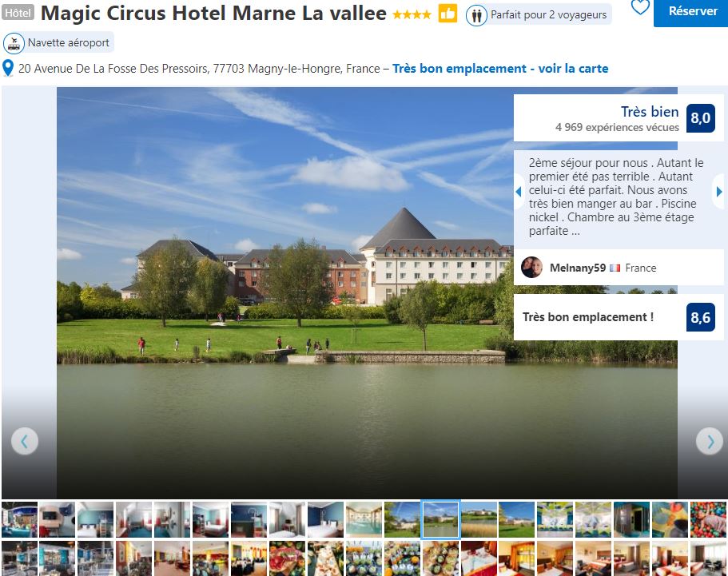This screenshot has height=576, width=728.
Task: Click the two travelers icon
Action: click(x=476, y=16)
